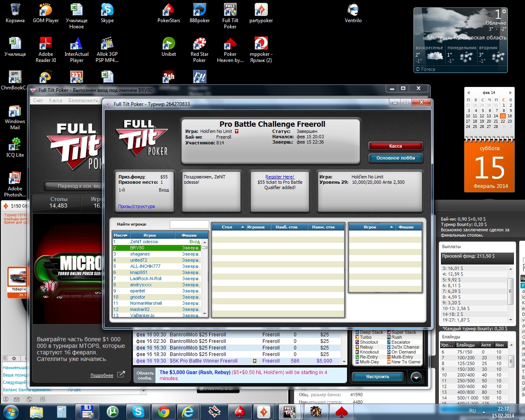Launch partypoker from the desktop
This screenshot has height=420, width=525.
point(261,13)
